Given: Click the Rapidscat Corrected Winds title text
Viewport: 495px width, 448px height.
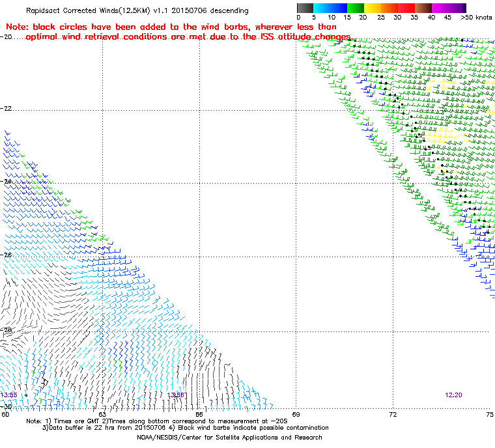Looking at the screenshot, I should 137,10.
